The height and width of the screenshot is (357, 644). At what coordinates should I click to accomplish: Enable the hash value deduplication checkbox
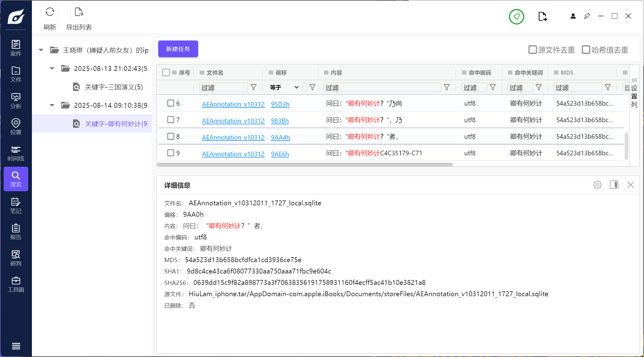coord(586,50)
